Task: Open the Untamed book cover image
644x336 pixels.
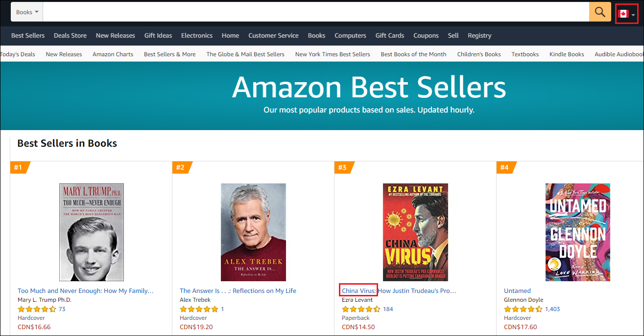Action: tap(577, 232)
